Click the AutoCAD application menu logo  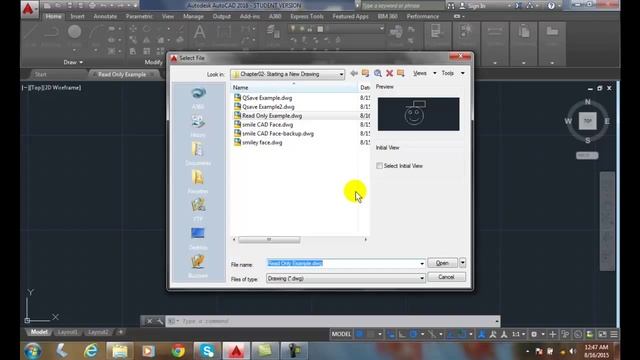[29, 9]
